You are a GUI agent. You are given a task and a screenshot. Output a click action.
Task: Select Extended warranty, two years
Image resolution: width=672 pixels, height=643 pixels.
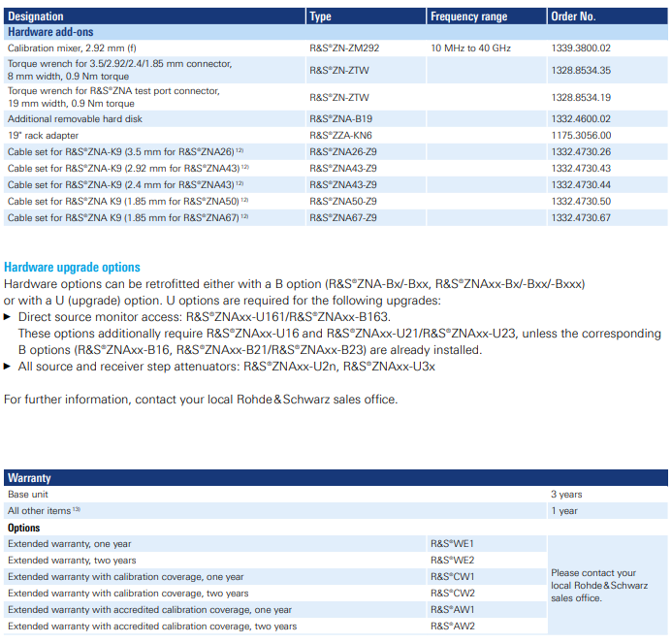[72, 561]
